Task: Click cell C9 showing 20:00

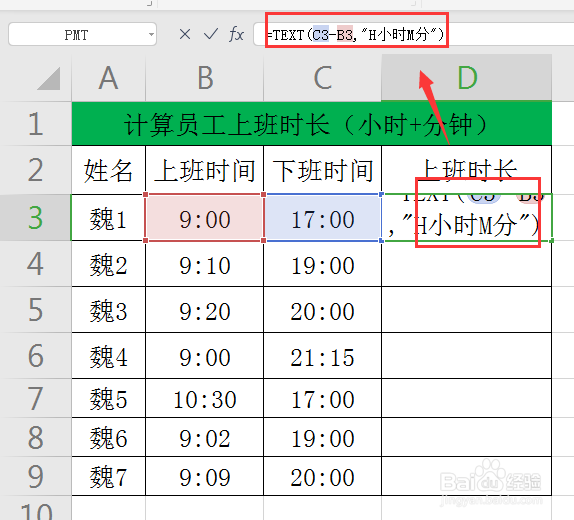Action: [322, 476]
